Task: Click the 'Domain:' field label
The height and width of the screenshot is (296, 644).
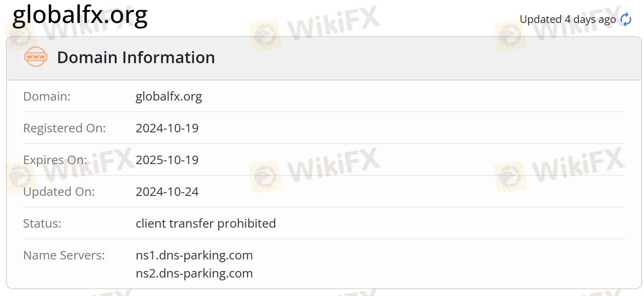Action: [47, 97]
